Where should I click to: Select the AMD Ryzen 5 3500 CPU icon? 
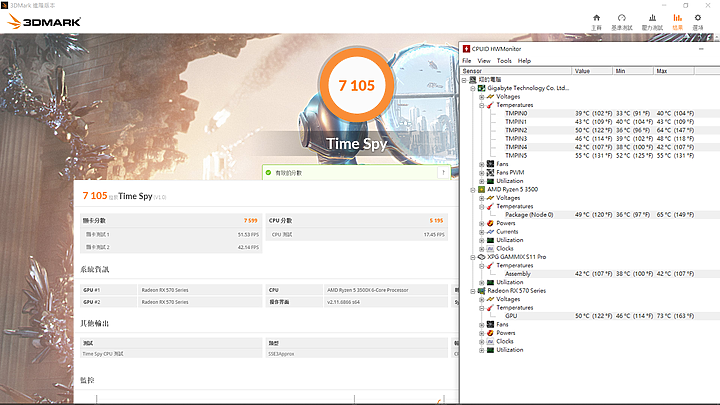(481, 190)
